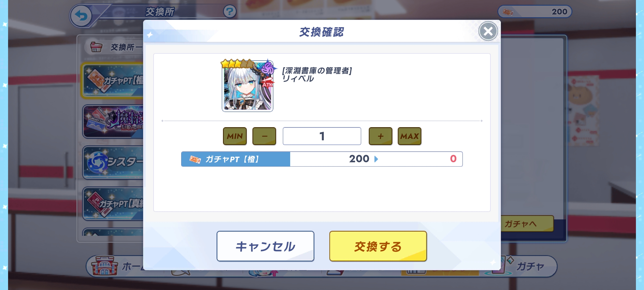Click the ガチャへ button
Viewport: 644px width, 290px height.
tap(527, 223)
